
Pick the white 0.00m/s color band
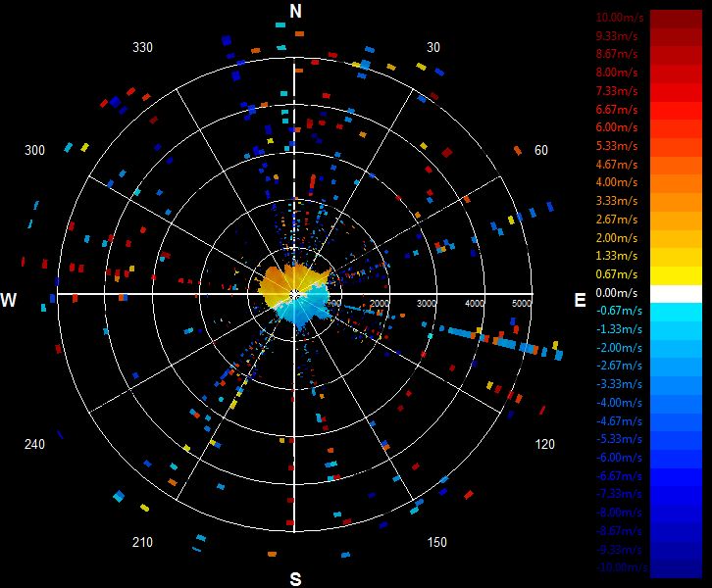676,294
